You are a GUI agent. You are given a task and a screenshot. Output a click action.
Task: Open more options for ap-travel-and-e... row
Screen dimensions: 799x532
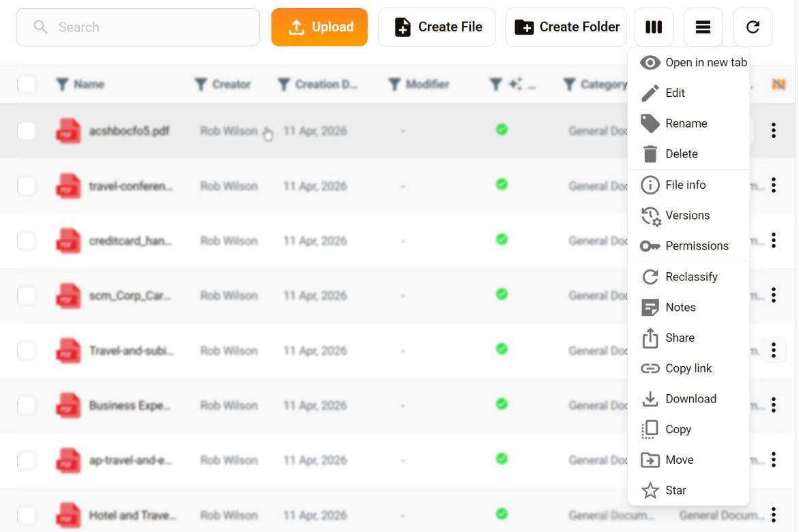click(774, 460)
